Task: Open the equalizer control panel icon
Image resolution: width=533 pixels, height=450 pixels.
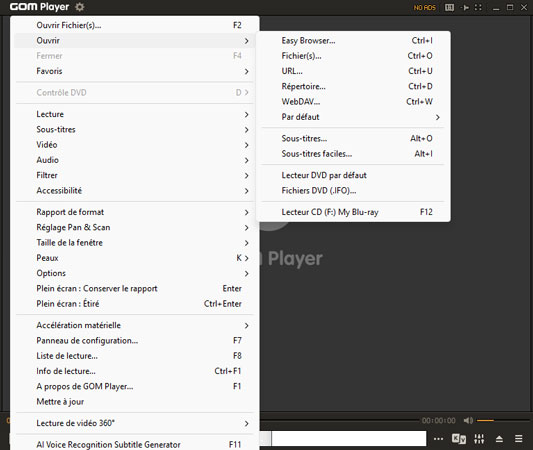Action: (x=479, y=439)
